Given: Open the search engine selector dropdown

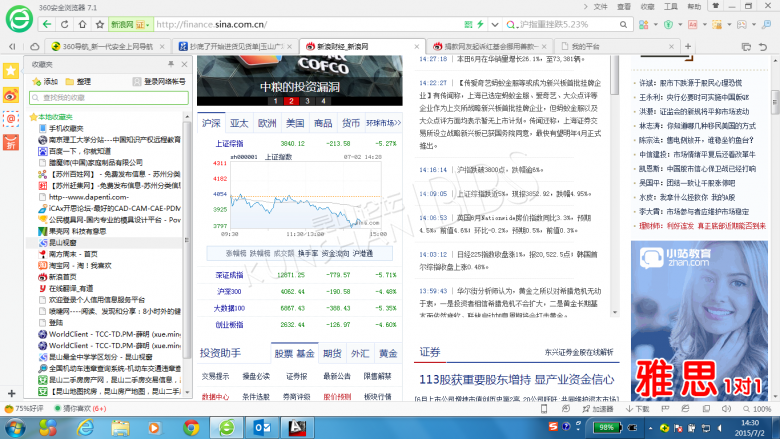Looking at the screenshot, I should click(x=510, y=24).
